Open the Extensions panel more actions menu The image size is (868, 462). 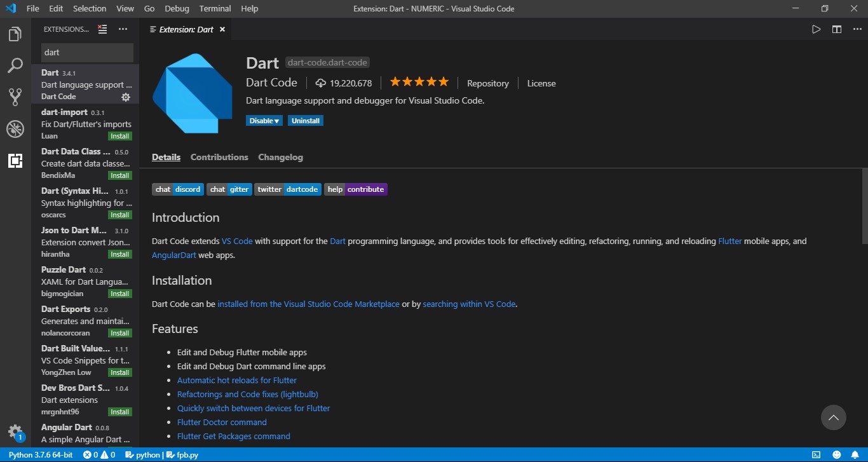click(123, 29)
